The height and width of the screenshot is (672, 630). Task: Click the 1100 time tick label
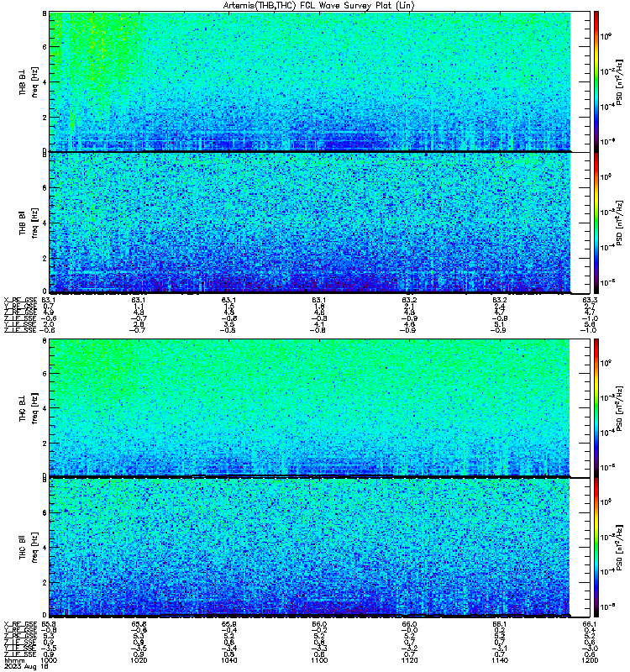click(x=319, y=660)
